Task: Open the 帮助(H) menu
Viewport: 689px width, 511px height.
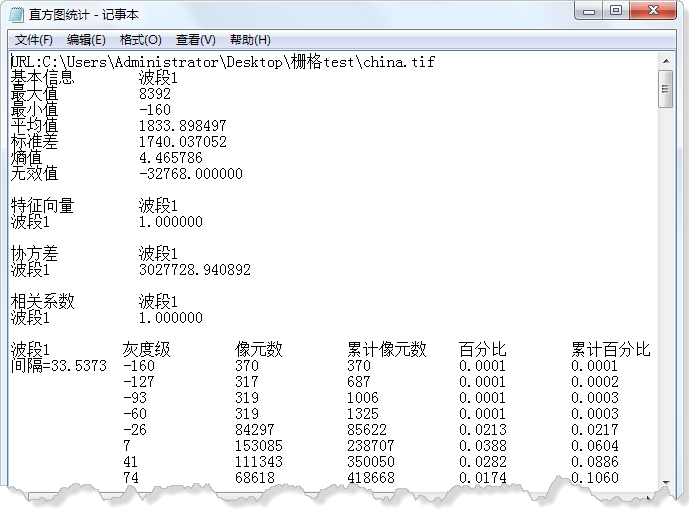Action: (x=250, y=40)
